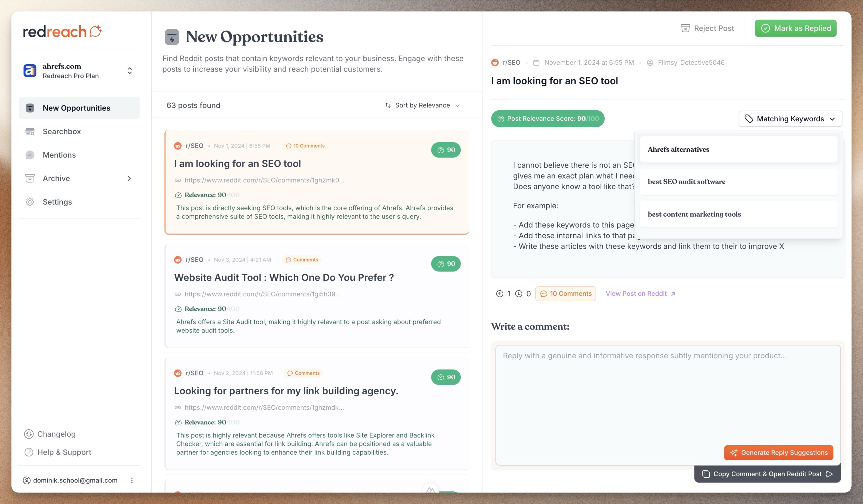Expand the ahrefs.com workspace switcher

point(130,70)
